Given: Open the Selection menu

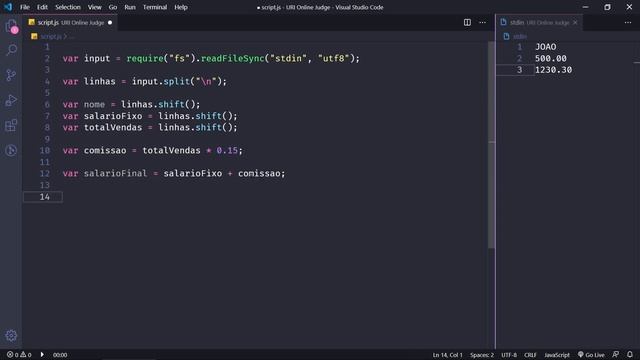Looking at the screenshot, I should tap(68, 7).
